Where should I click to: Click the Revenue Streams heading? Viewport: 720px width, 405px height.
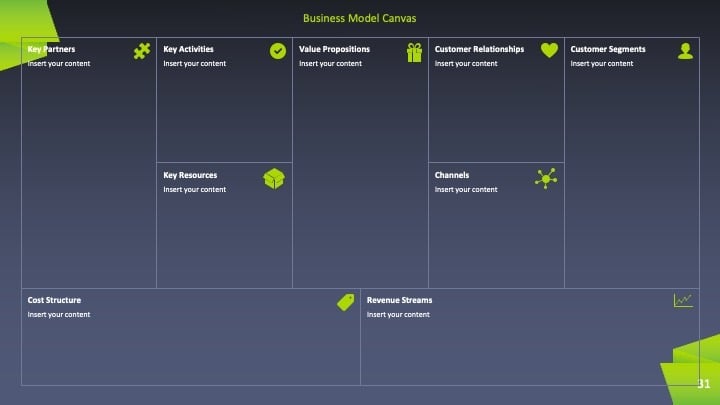point(399,300)
